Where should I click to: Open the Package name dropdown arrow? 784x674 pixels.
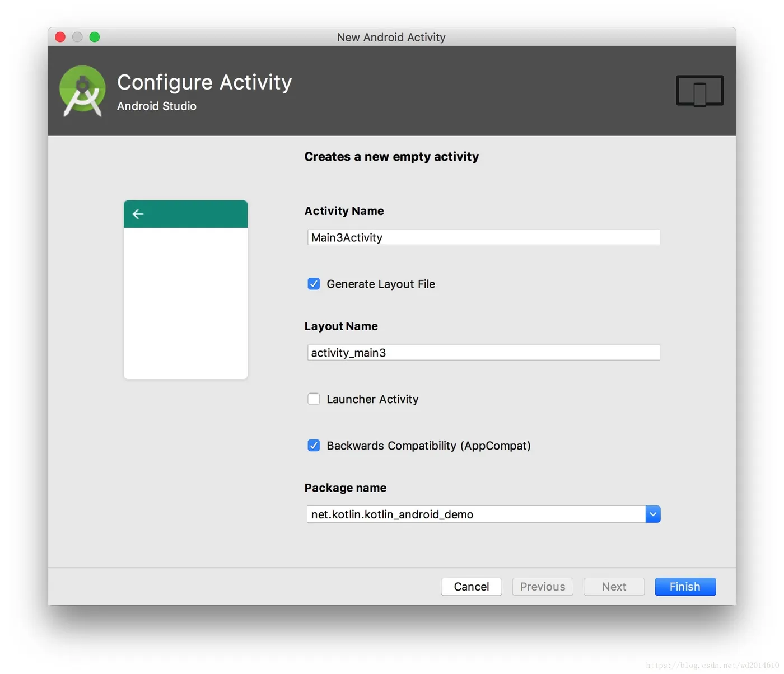pyautogui.click(x=653, y=514)
